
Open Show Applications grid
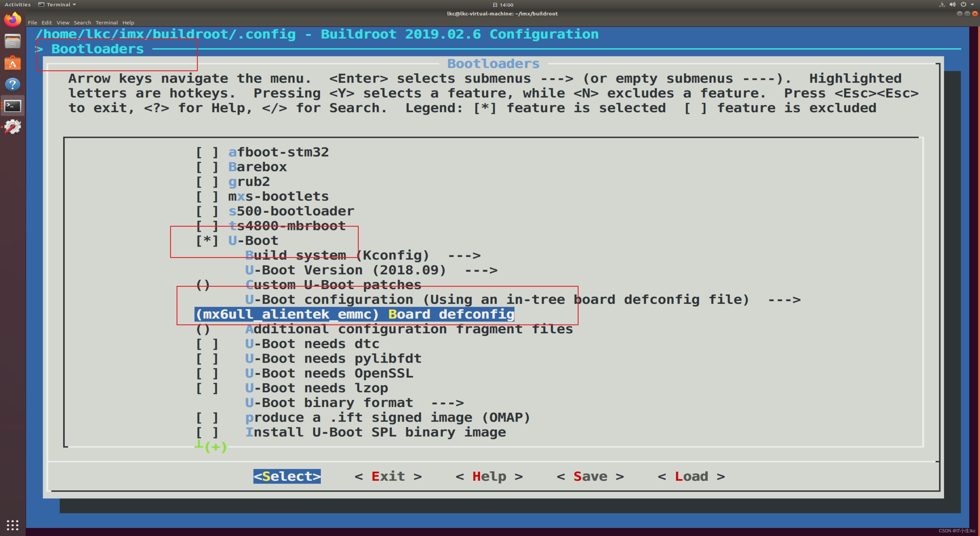pos(13,525)
